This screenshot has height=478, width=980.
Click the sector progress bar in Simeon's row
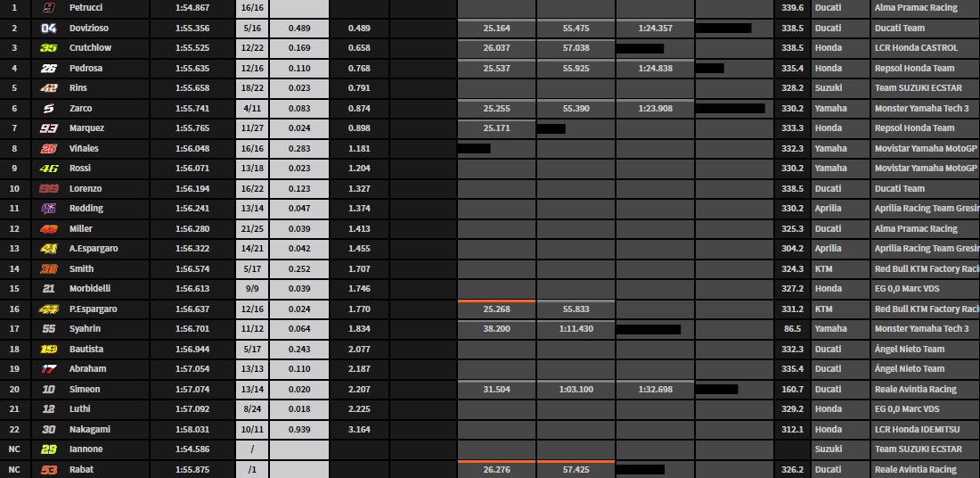click(x=717, y=389)
